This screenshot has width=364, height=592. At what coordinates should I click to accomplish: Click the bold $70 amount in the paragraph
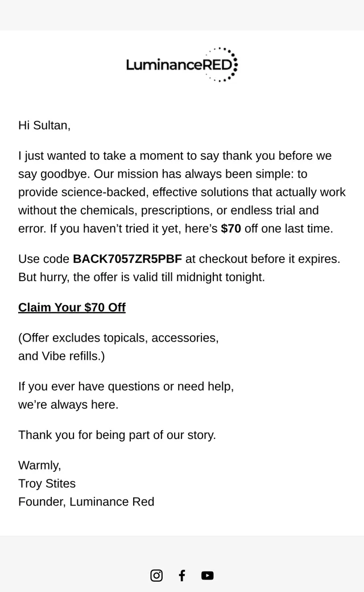click(x=231, y=228)
